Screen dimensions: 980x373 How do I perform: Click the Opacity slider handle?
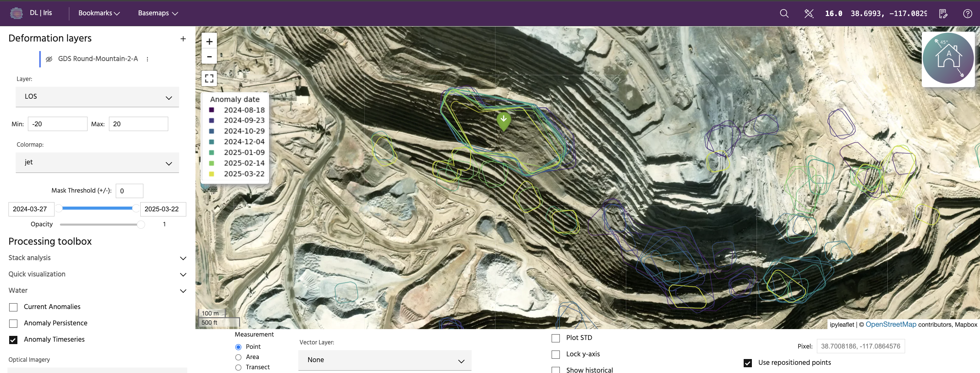click(x=141, y=224)
